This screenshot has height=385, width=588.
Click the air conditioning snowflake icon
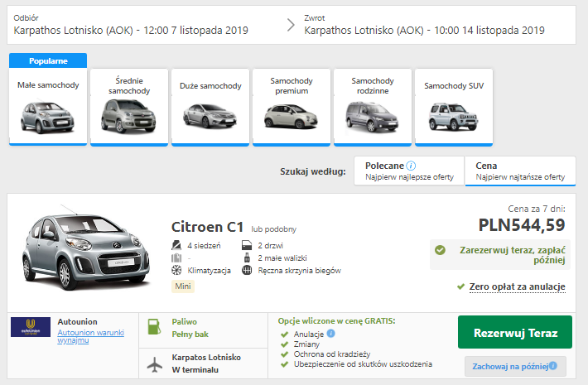tap(176, 270)
